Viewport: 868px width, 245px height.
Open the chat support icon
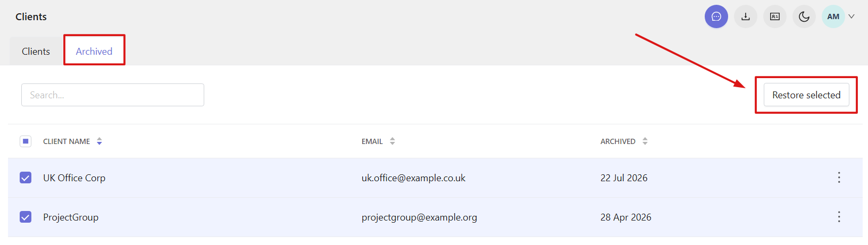pos(716,16)
